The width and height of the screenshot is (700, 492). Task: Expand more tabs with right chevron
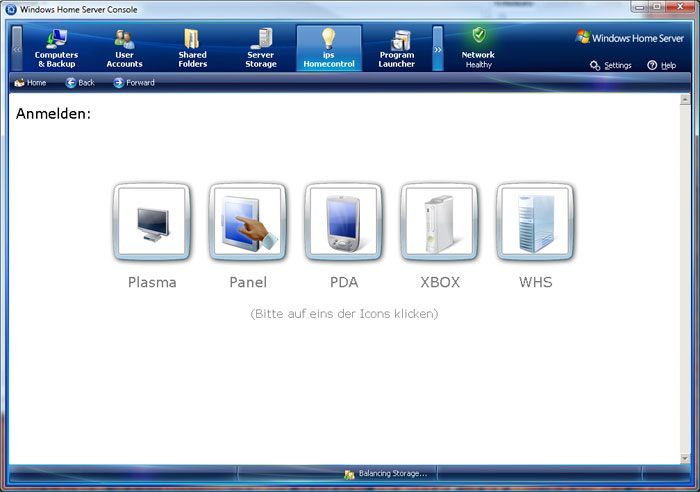pyautogui.click(x=438, y=48)
